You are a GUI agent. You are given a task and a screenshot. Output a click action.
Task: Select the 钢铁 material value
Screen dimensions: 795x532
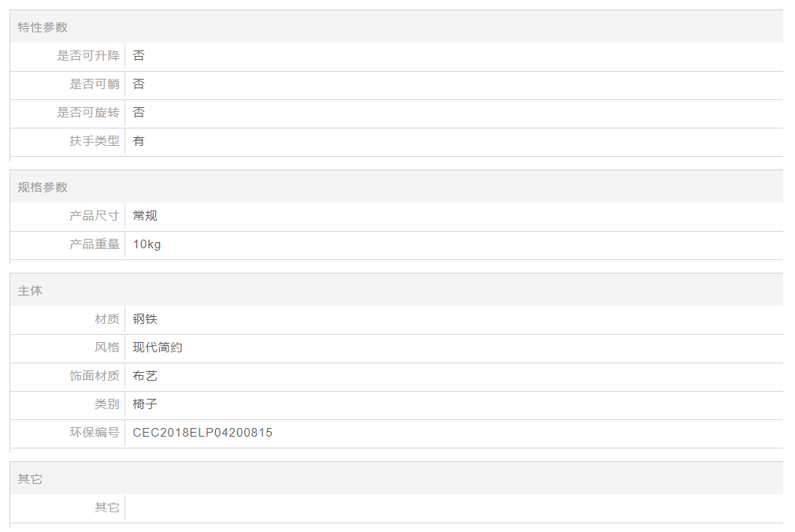click(x=145, y=319)
